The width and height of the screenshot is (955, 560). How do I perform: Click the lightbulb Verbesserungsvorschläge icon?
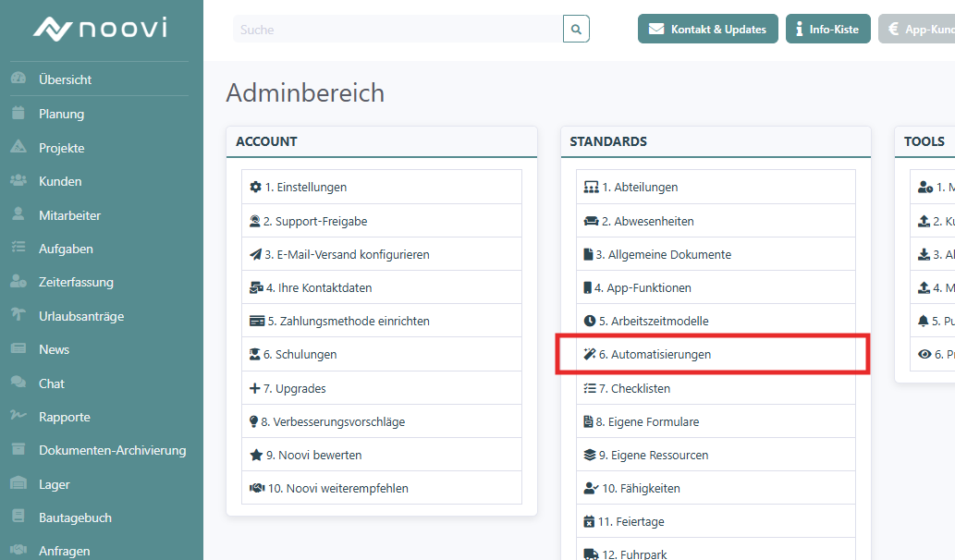pyautogui.click(x=254, y=421)
